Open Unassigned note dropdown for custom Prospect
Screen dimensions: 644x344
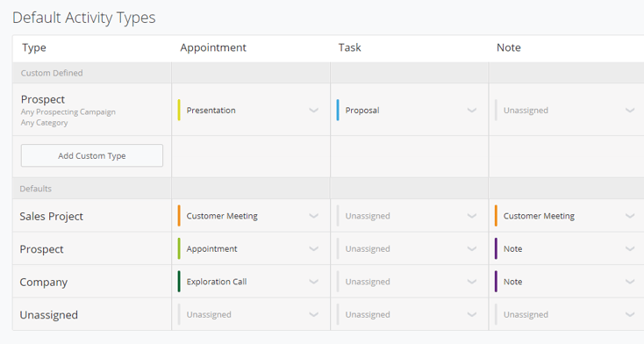(567, 111)
